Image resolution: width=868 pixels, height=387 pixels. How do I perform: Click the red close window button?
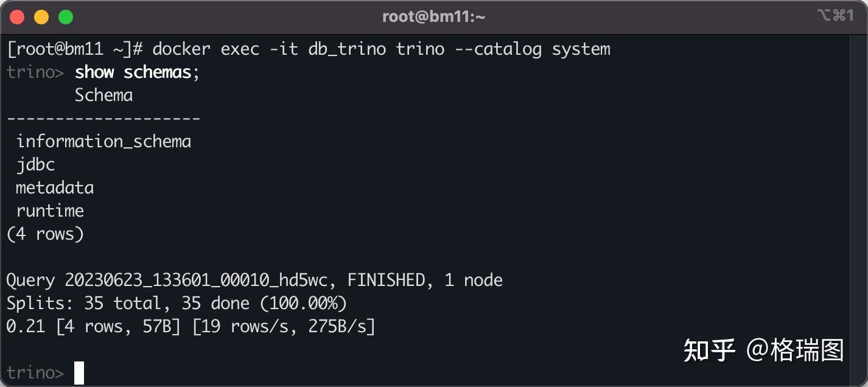tap(17, 17)
